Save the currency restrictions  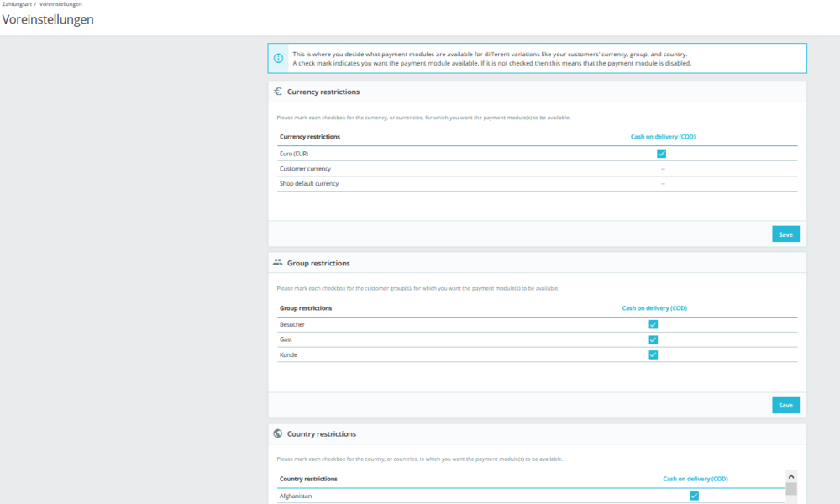pyautogui.click(x=786, y=234)
